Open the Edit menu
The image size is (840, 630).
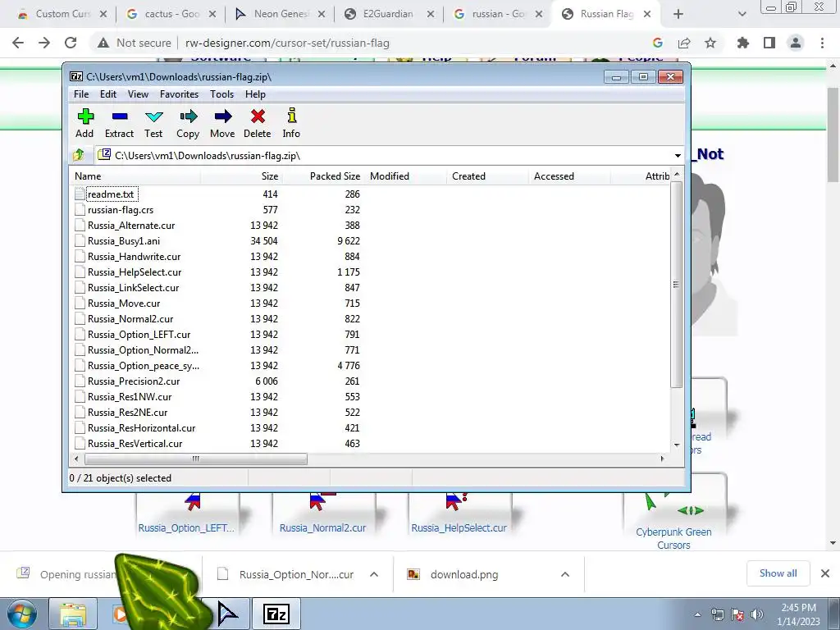tap(108, 94)
